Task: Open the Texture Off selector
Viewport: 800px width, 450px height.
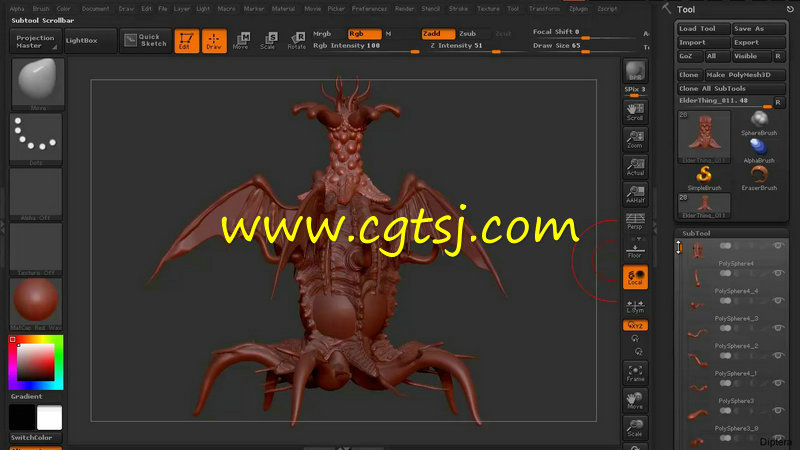Action: tap(36, 249)
